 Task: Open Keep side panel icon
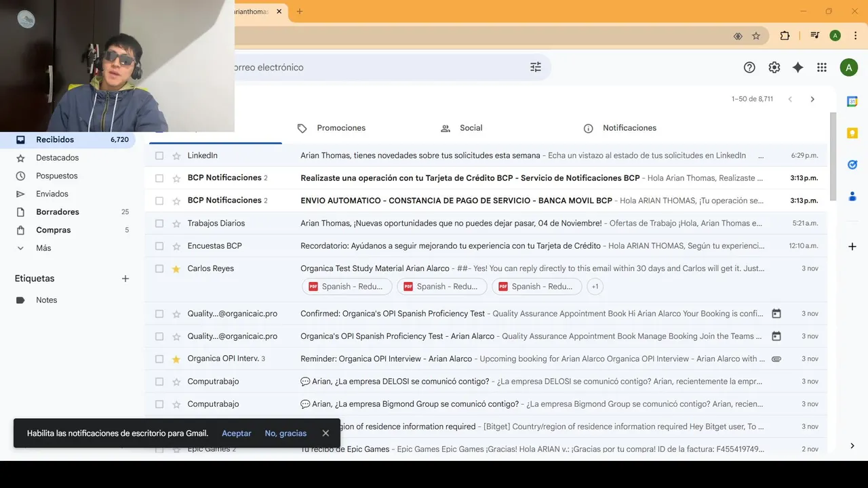click(852, 133)
